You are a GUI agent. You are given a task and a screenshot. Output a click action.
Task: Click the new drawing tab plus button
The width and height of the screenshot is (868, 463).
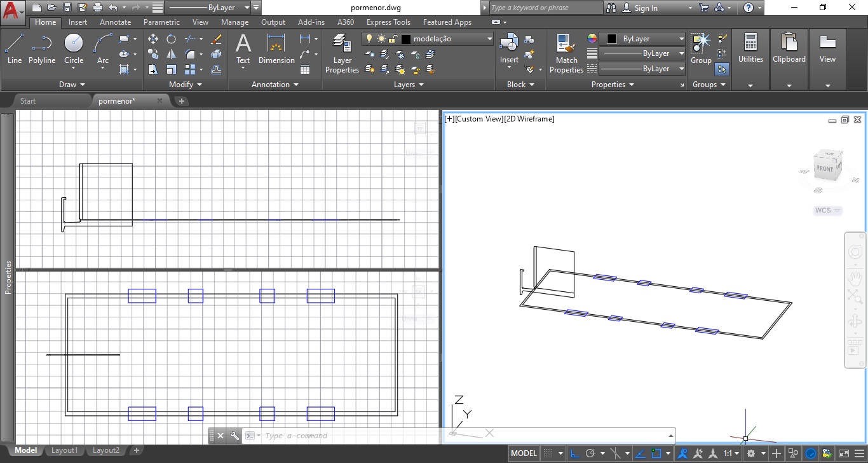(181, 100)
